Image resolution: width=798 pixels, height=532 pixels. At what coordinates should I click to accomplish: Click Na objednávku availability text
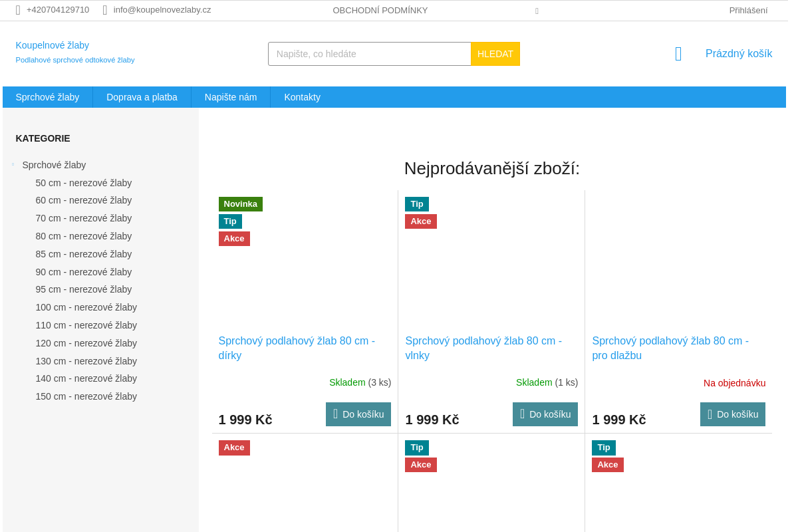pos(735,383)
